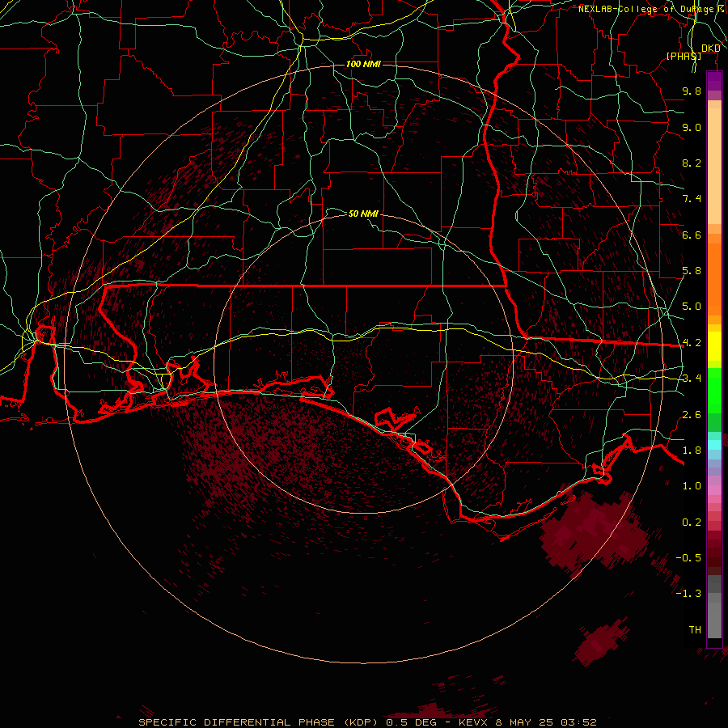Click the 5.8 scale value

coord(692,271)
